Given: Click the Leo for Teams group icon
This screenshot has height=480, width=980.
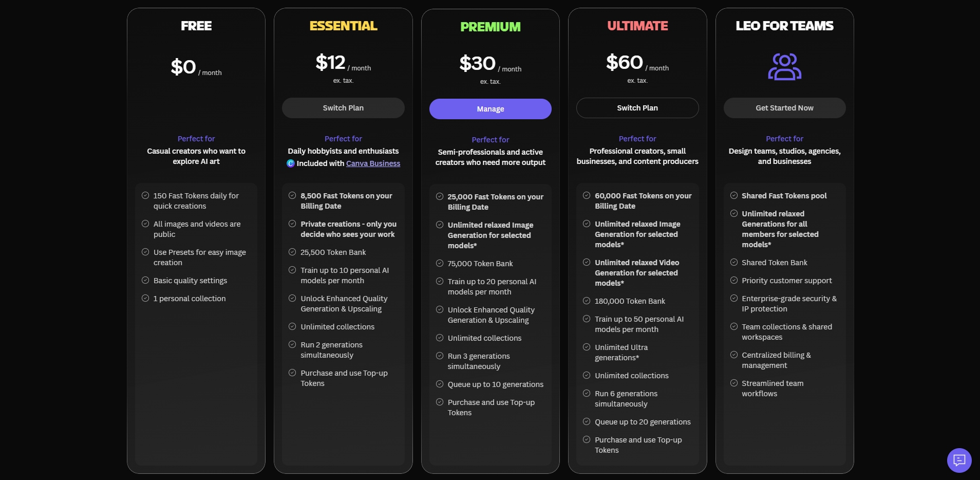Looking at the screenshot, I should pyautogui.click(x=784, y=67).
